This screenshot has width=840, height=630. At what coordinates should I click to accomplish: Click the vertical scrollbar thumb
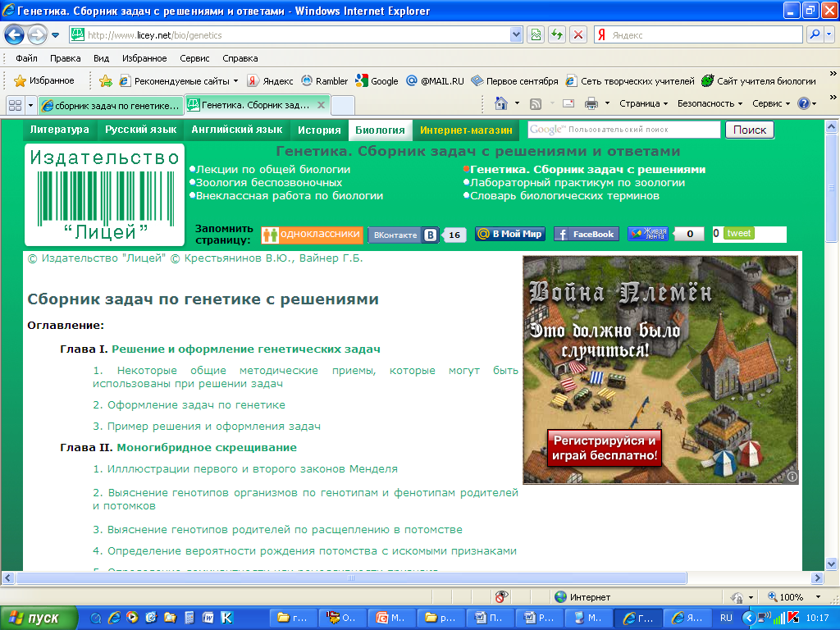point(832,188)
